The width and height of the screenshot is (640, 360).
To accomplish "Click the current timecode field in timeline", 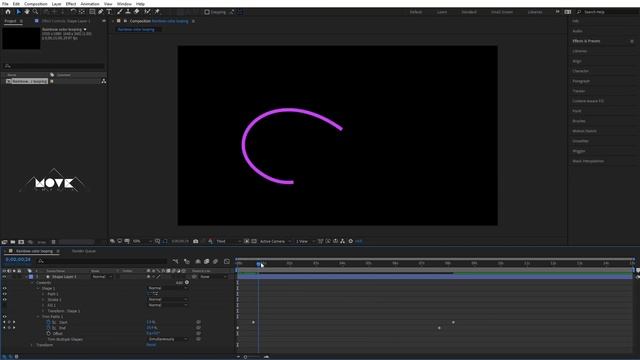I will [18, 260].
